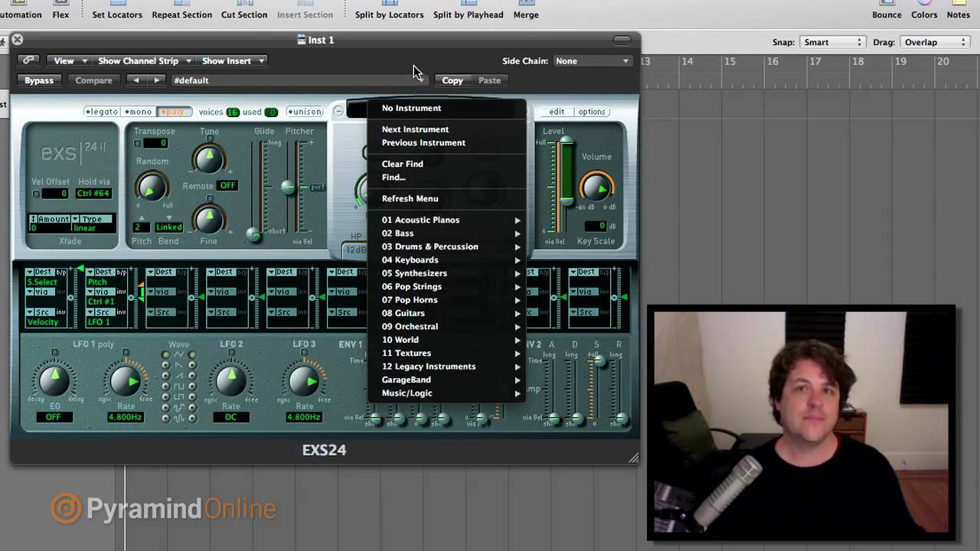Expand 05 Synthesizers submenu
The height and width of the screenshot is (551, 980).
(447, 273)
